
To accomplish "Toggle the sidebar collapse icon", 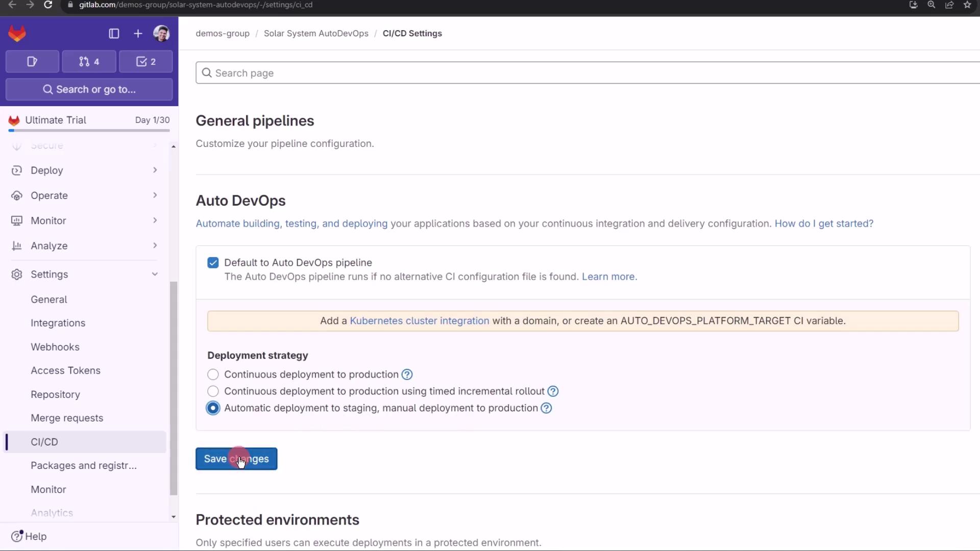I will (114, 34).
